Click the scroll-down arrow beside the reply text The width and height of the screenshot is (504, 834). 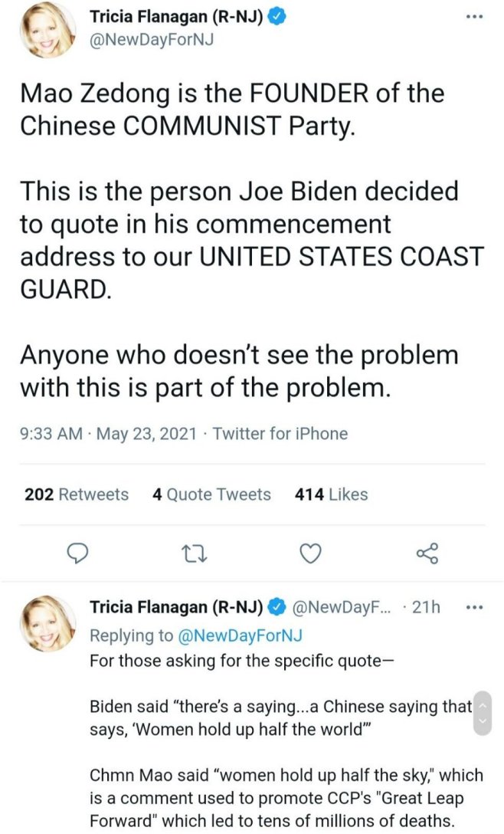483,721
